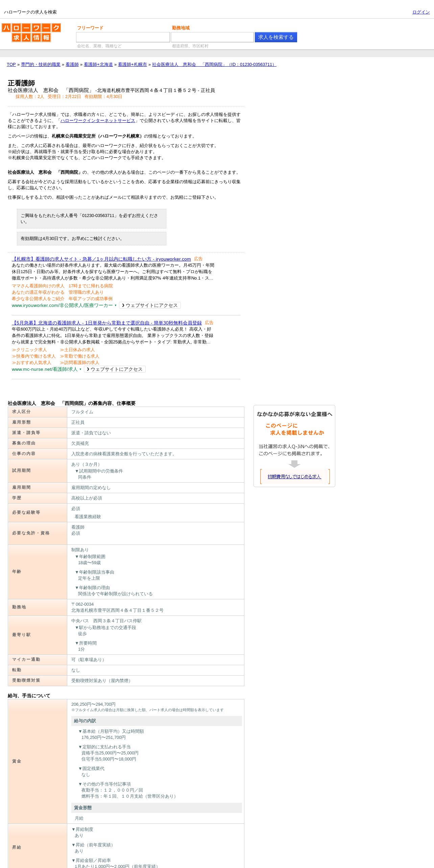Screen dimensions: 434x868
Task: Click the www.mc-nurse.net/看護師/求人 URL
Action: point(45,369)
